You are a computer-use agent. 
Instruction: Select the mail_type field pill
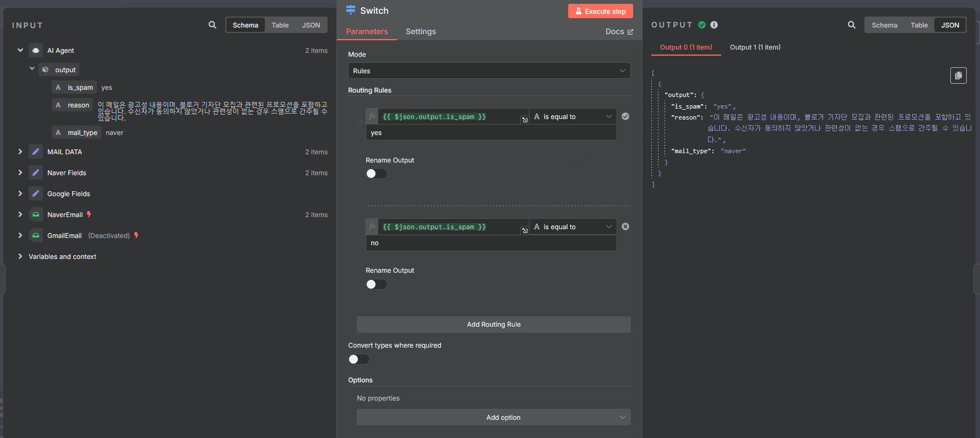pyautogui.click(x=77, y=132)
